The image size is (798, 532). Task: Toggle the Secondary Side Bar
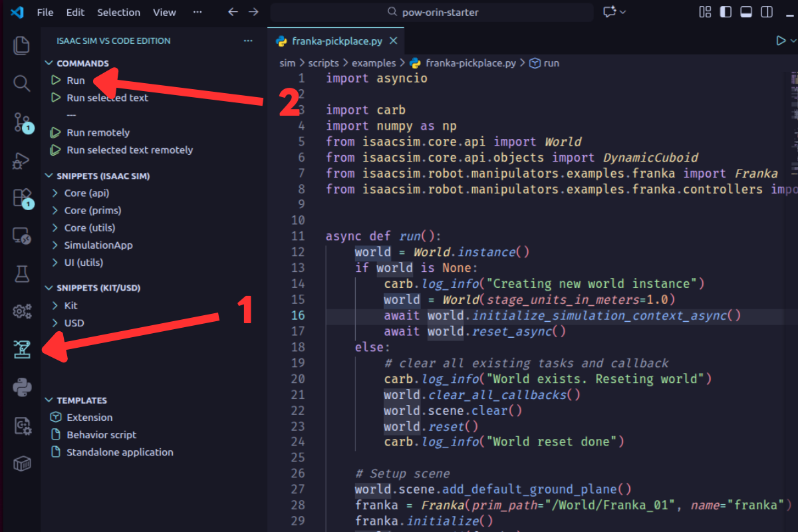pos(766,11)
